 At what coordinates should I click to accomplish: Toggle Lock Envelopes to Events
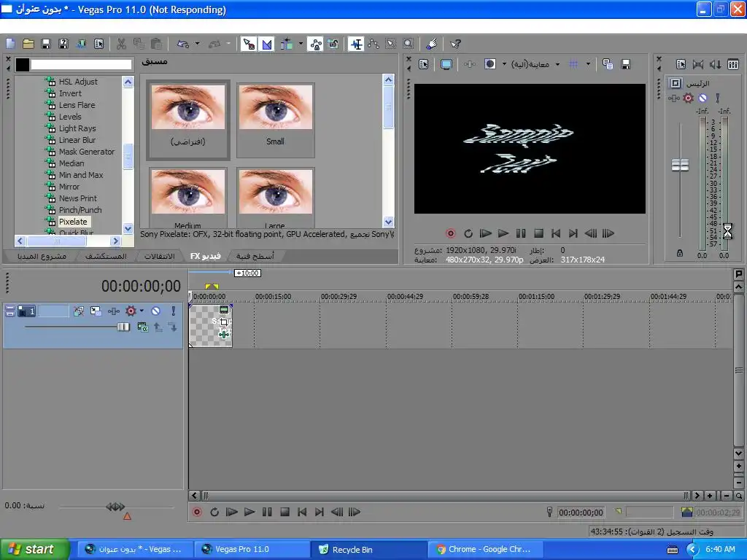point(315,44)
